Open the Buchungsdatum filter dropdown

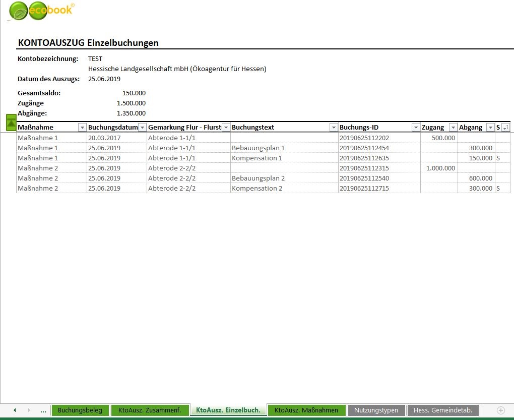[x=142, y=128]
